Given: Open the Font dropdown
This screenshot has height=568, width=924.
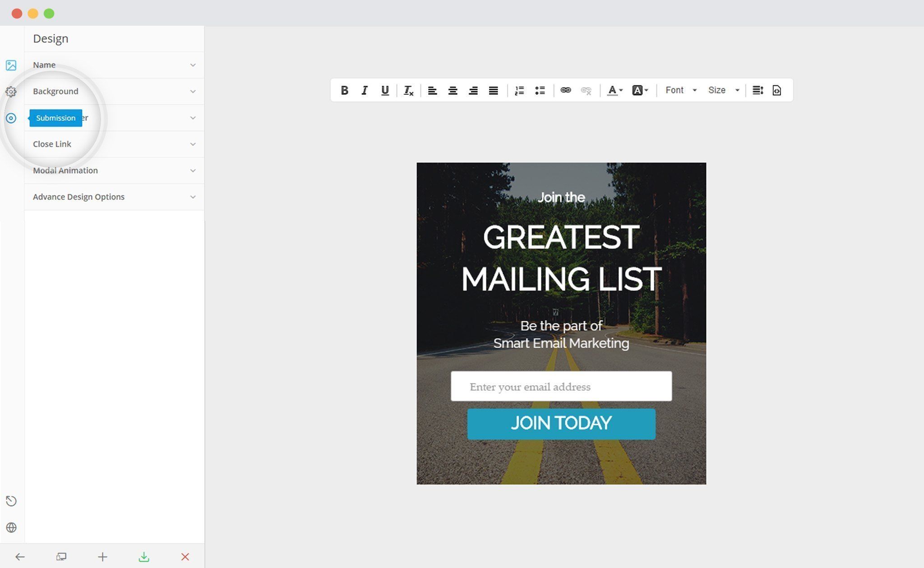Looking at the screenshot, I should click(x=681, y=90).
